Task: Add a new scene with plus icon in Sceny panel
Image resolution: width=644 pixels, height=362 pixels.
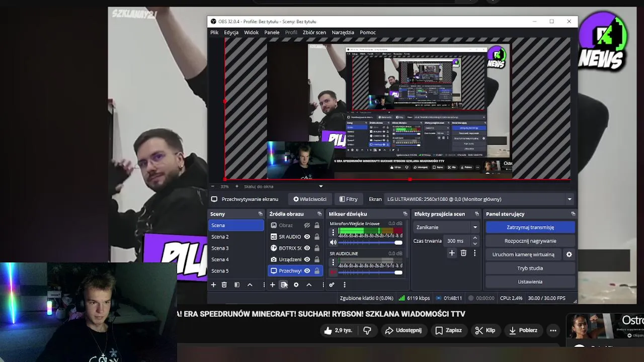Action: click(213, 285)
